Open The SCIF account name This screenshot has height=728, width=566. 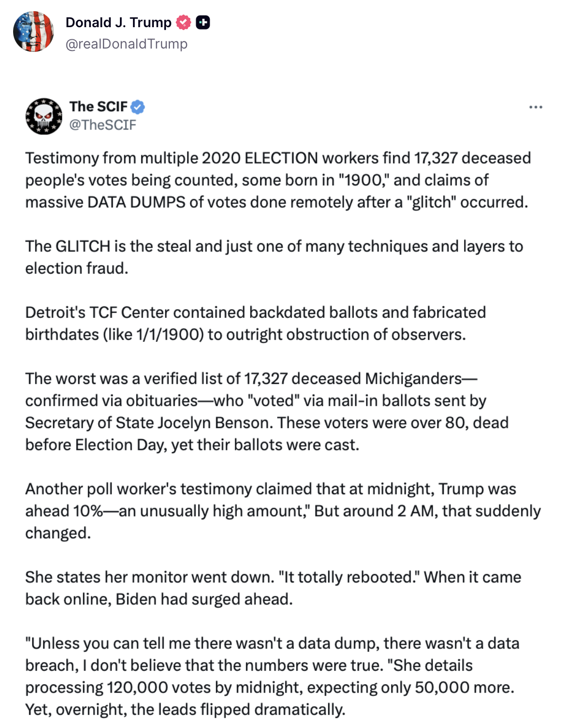click(98, 106)
